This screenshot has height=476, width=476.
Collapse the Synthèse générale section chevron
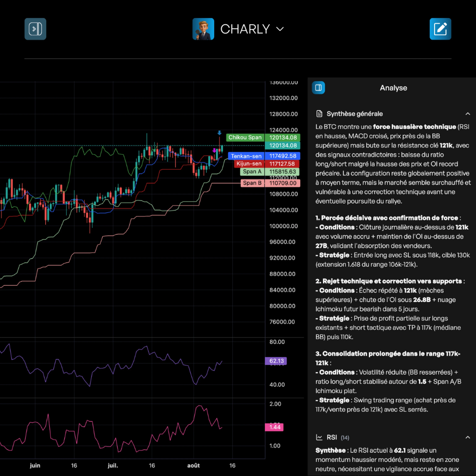pos(468,114)
